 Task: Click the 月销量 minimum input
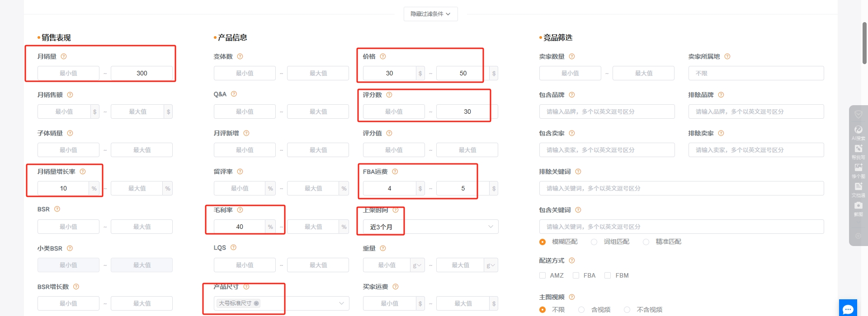[x=68, y=73]
